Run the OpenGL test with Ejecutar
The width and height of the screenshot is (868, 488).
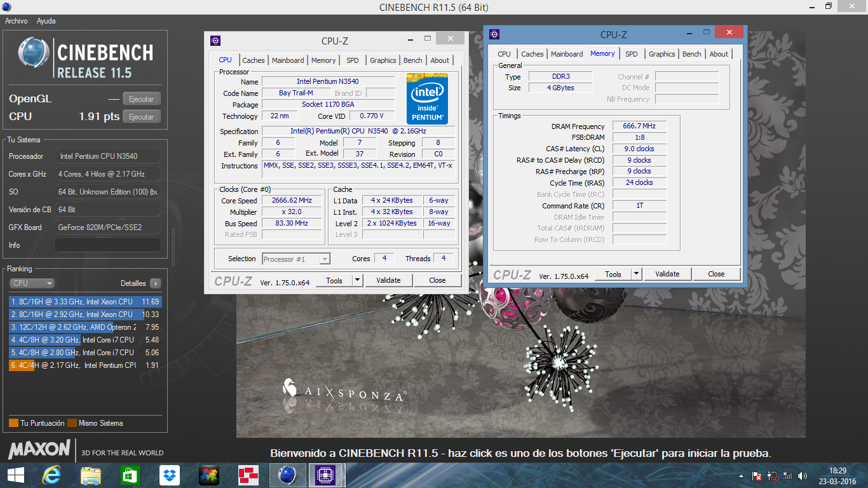(142, 99)
